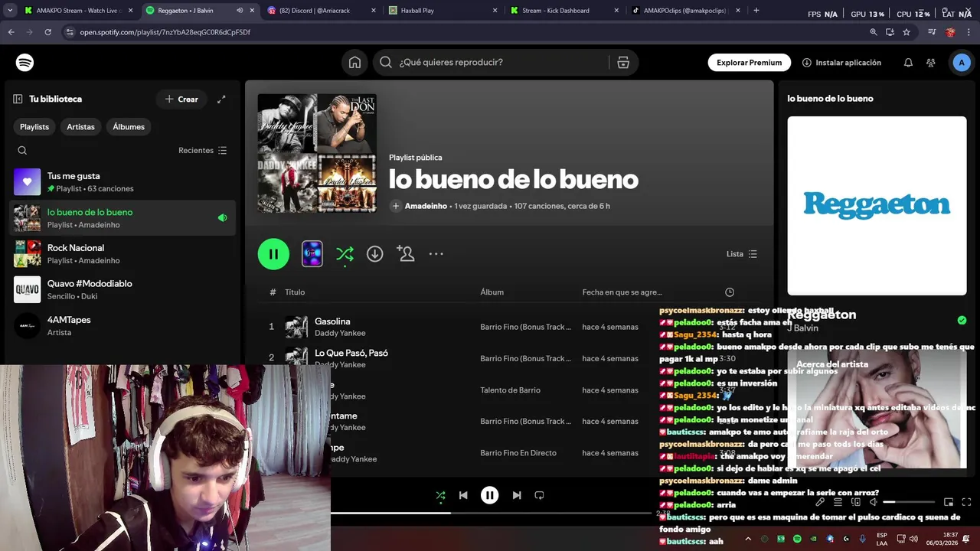The image size is (980, 551).
Task: Click green verified check next to Reggaeton
Action: tap(962, 320)
